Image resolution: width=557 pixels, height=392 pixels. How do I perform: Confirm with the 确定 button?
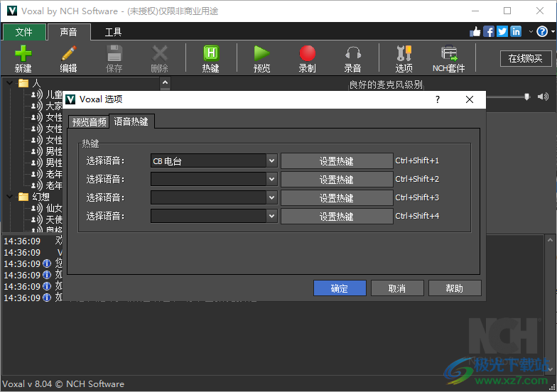click(x=340, y=288)
